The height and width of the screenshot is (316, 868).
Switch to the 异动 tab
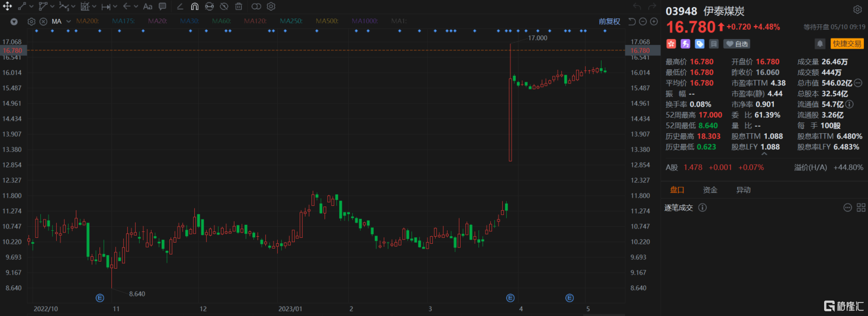coord(743,190)
